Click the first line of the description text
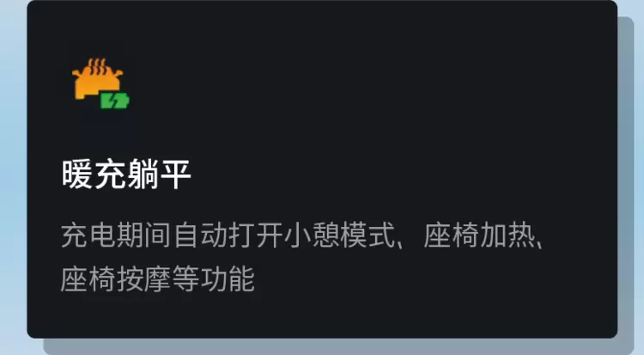This screenshot has width=644, height=355. (303, 236)
